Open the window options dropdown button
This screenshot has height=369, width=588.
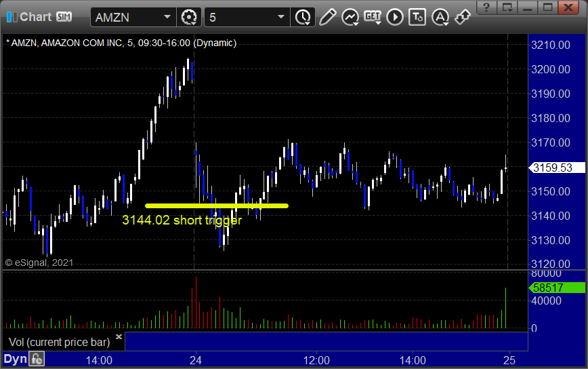[507, 7]
